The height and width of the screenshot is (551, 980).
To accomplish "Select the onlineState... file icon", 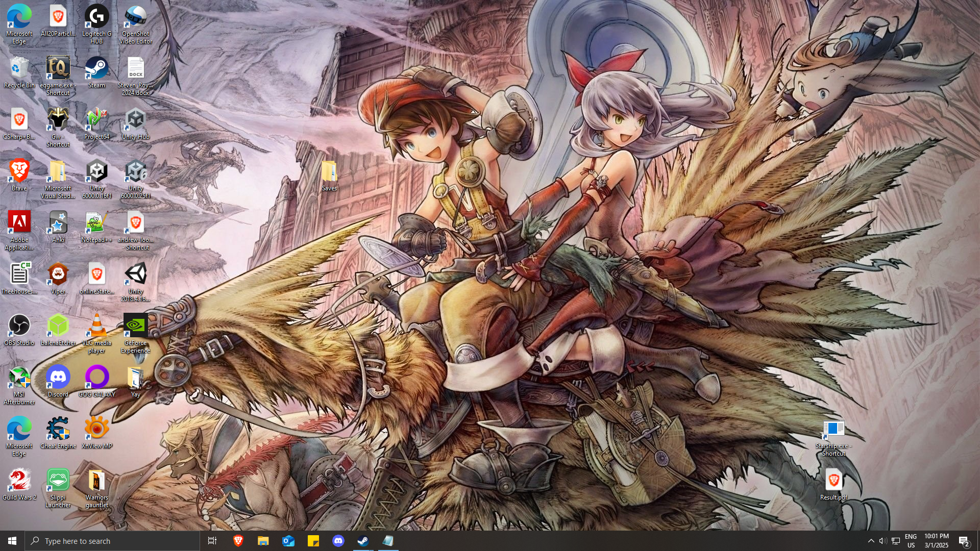I will (x=96, y=279).
